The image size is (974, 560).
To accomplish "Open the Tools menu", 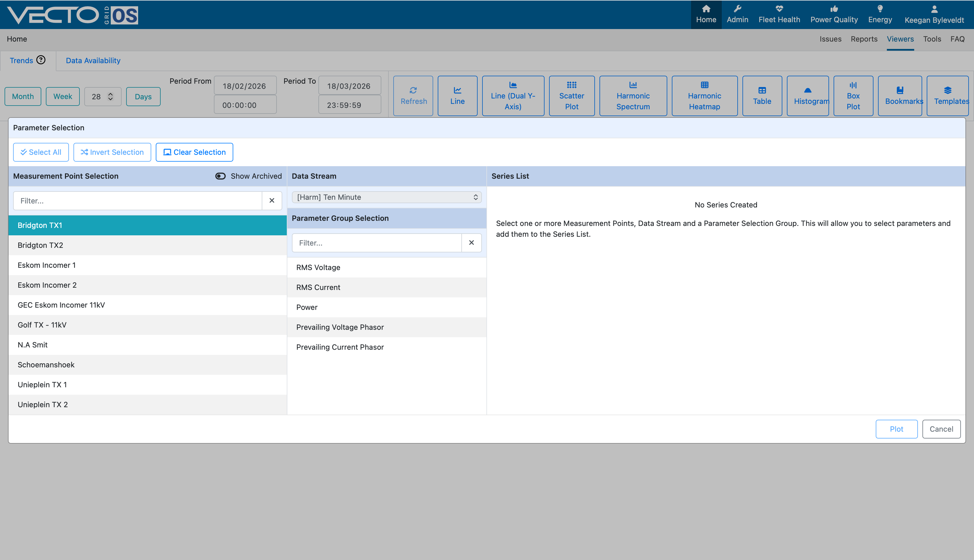I will click(x=932, y=39).
